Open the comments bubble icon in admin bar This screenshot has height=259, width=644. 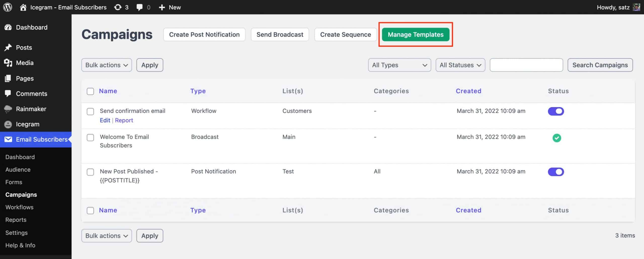click(x=139, y=7)
